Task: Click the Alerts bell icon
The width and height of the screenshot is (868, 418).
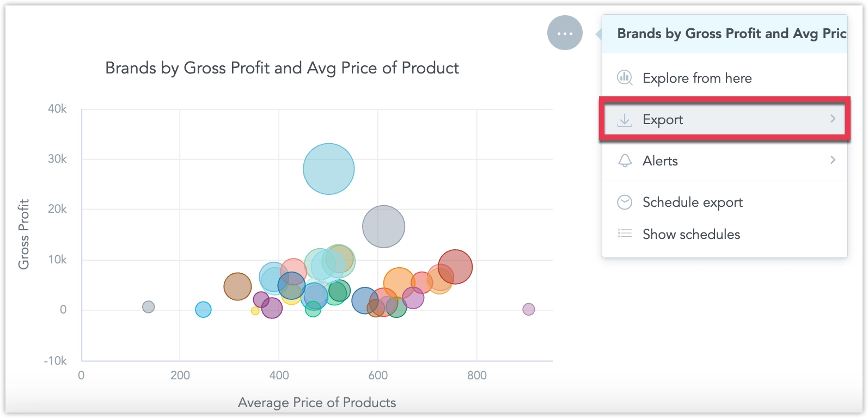Action: [x=625, y=161]
